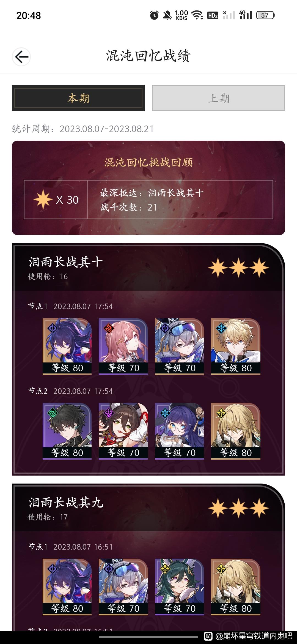Select Luocha portrait in 其十 node 2
Viewport: 297px width, 644px height.
[x=236, y=431]
